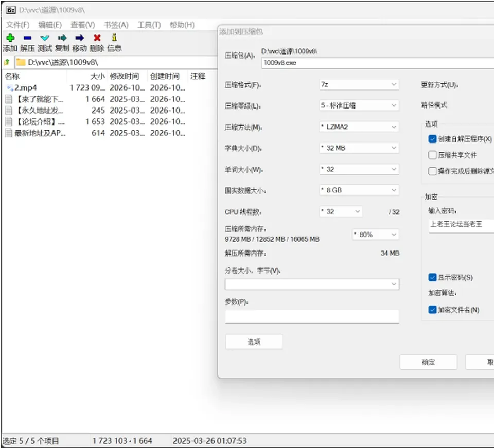Click the green 添加 (Add) toolbar icon
This screenshot has width=494, height=448.
(10, 38)
